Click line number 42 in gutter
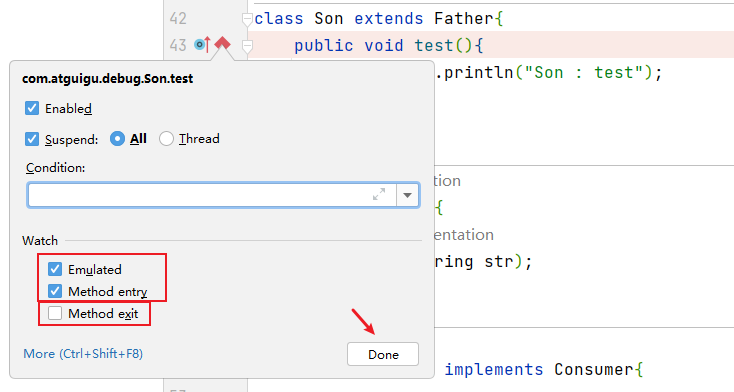The width and height of the screenshot is (734, 392). click(178, 19)
